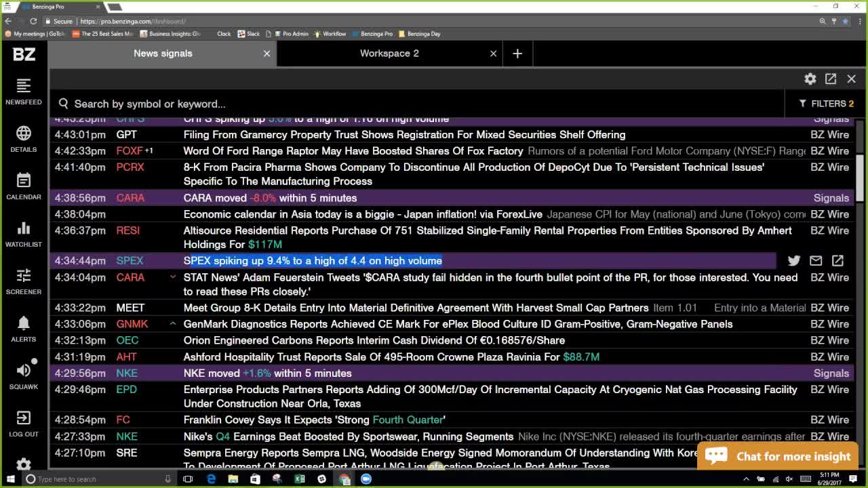Open Excel from the taskbar
This screenshot has height=488, width=868.
point(300,479)
